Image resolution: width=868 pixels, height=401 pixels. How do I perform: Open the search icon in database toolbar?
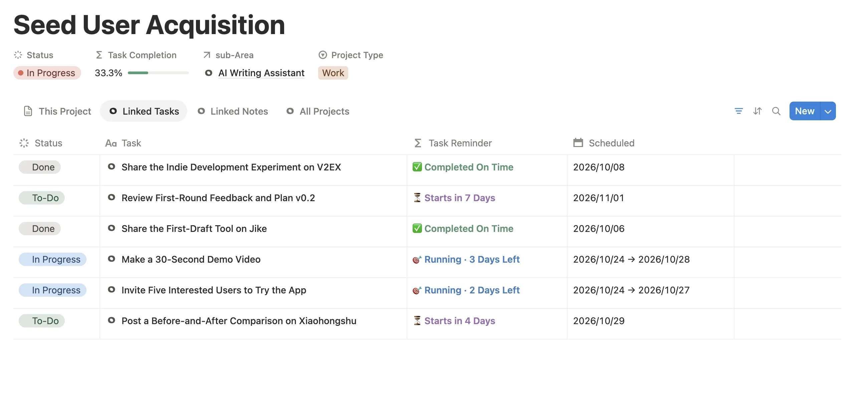pyautogui.click(x=776, y=111)
